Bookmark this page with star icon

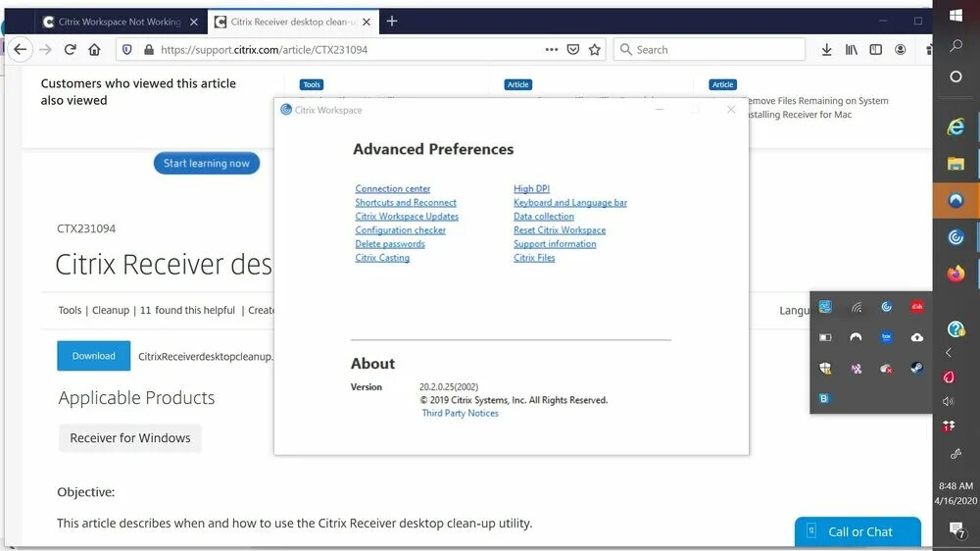pyautogui.click(x=595, y=49)
